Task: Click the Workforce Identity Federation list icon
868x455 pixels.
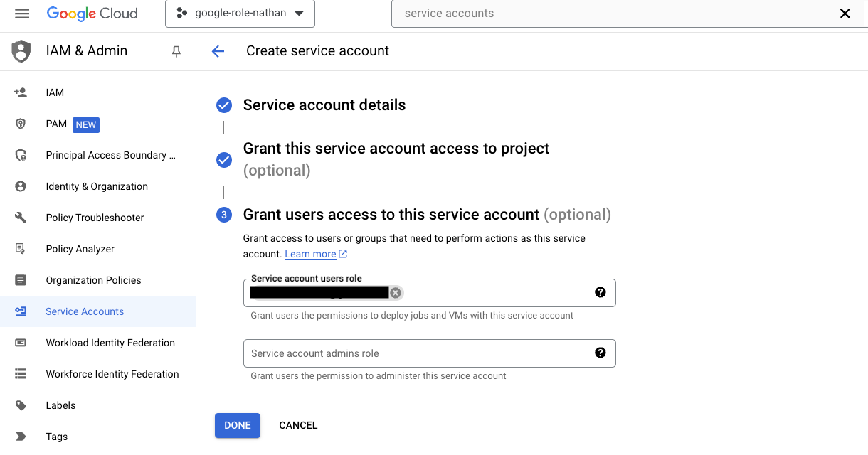Action: (21, 374)
